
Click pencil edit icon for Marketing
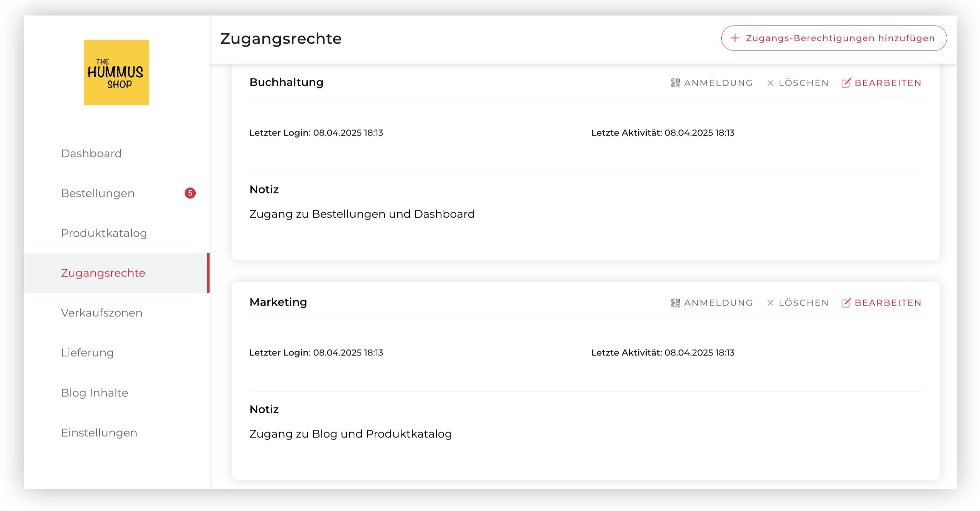(846, 303)
